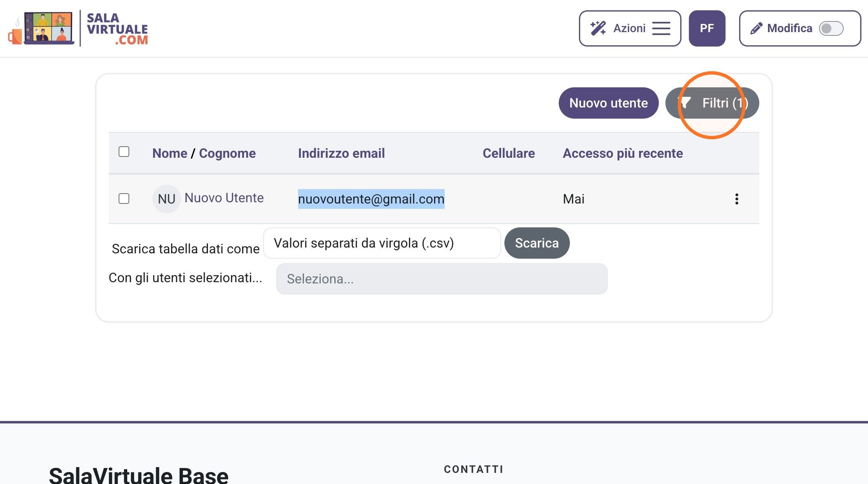Tick the select-all checkbox in table header

(124, 152)
